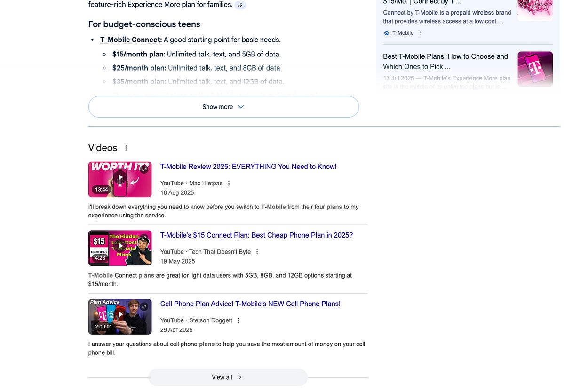588x392 pixels.
Task: Click the source link chip after 'families.'
Action: point(240,5)
